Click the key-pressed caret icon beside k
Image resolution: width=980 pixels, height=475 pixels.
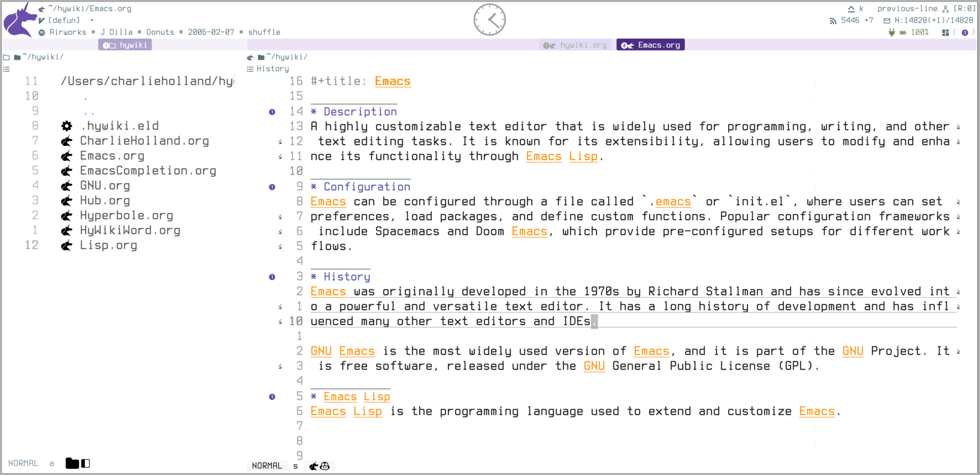click(851, 9)
